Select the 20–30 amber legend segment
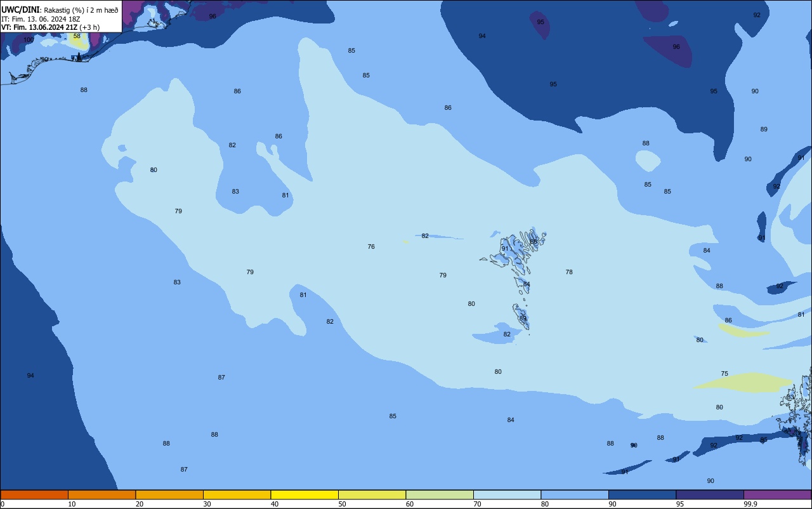Image resolution: width=812 pixels, height=509 pixels. point(169,494)
